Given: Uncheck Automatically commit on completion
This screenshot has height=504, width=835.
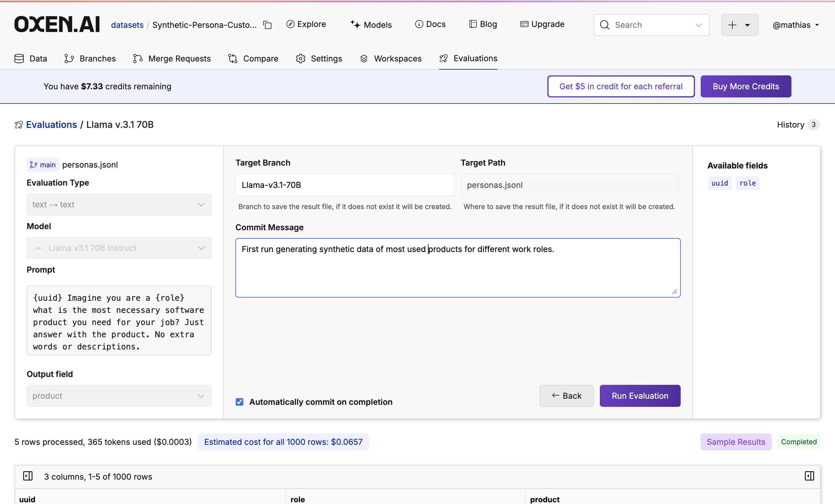Looking at the screenshot, I should point(239,402).
